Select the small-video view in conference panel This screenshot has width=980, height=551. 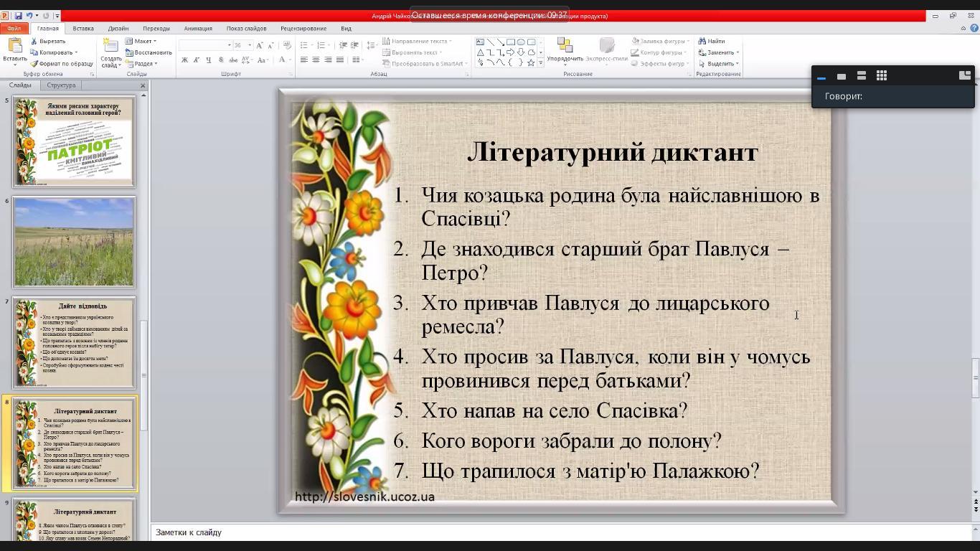pyautogui.click(x=842, y=76)
